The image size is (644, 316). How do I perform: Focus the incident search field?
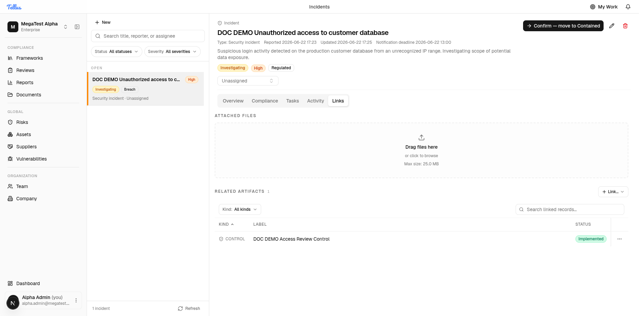tap(148, 36)
